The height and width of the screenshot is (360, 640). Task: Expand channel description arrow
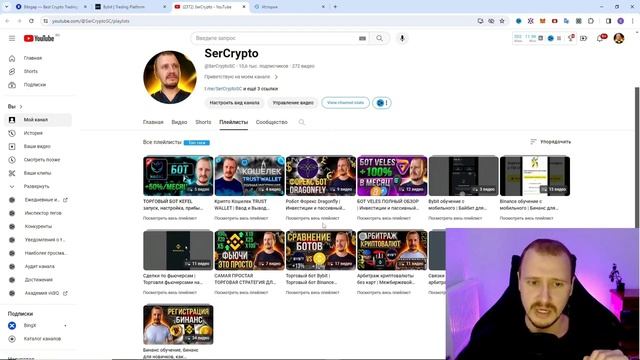[276, 77]
